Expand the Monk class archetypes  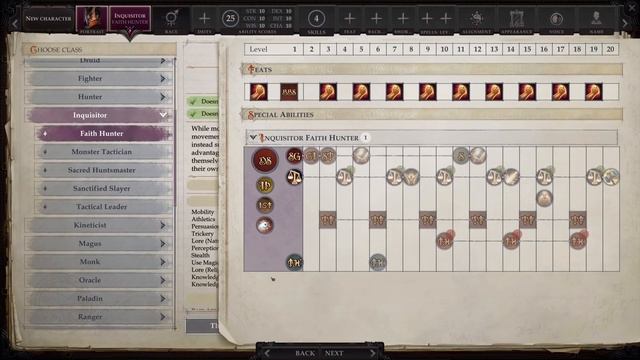pyautogui.click(x=163, y=262)
